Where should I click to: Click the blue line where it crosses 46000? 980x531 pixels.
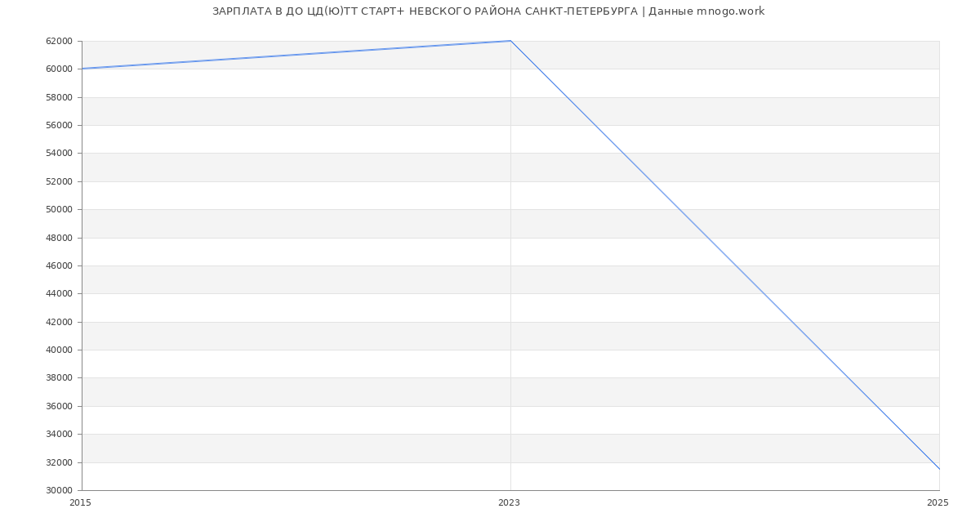(735, 265)
